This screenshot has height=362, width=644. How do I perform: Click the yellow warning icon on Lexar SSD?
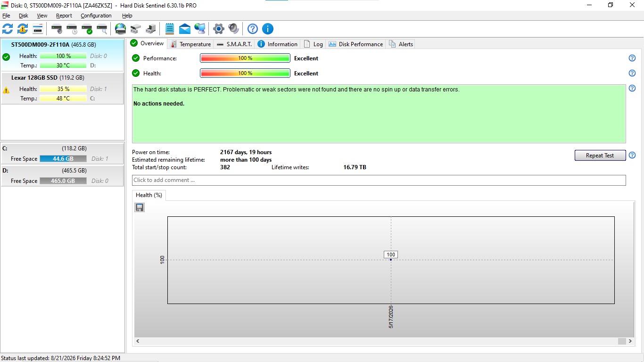click(x=6, y=90)
